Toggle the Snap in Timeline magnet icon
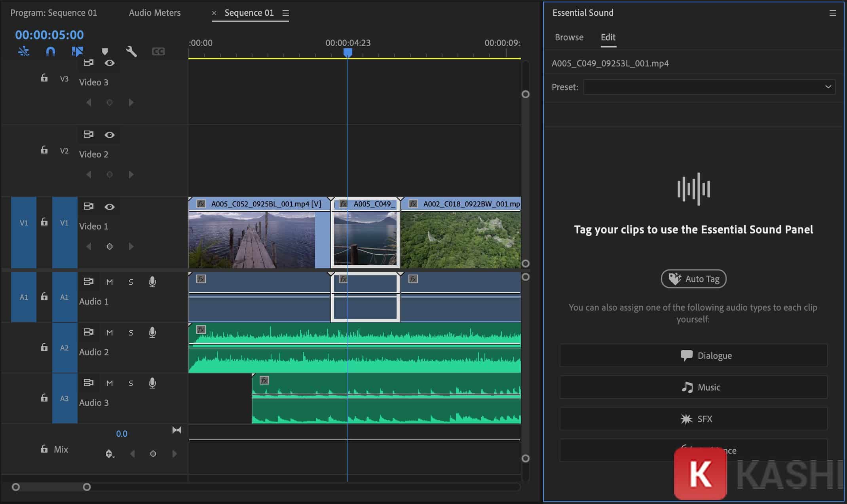 (51, 51)
